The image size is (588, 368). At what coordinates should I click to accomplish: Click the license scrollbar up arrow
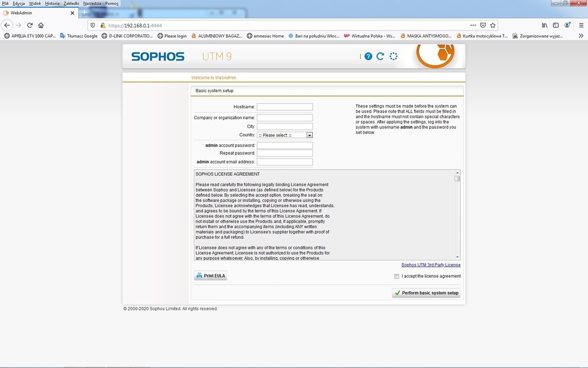pyautogui.click(x=458, y=172)
